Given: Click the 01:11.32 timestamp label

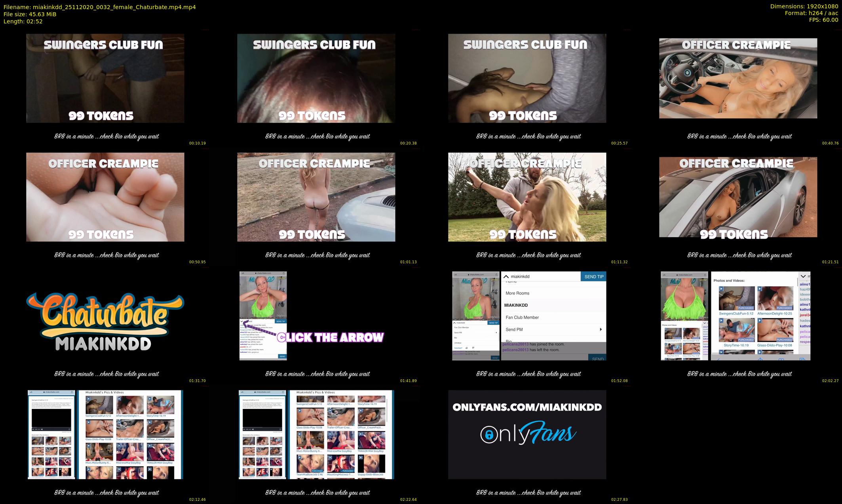Looking at the screenshot, I should (620, 262).
